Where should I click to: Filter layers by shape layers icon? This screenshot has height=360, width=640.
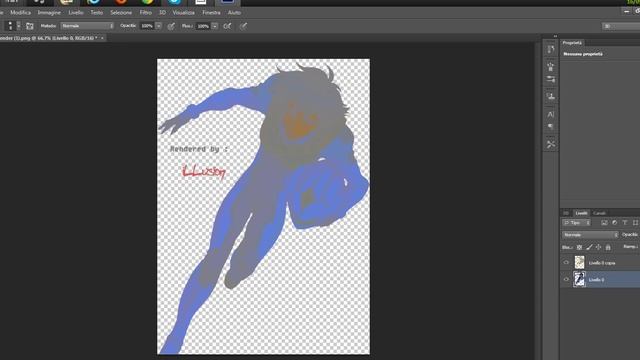click(635, 223)
